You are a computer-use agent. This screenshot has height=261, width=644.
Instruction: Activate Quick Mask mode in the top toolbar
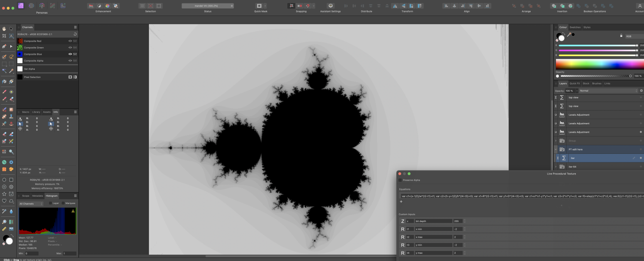pos(259,5)
